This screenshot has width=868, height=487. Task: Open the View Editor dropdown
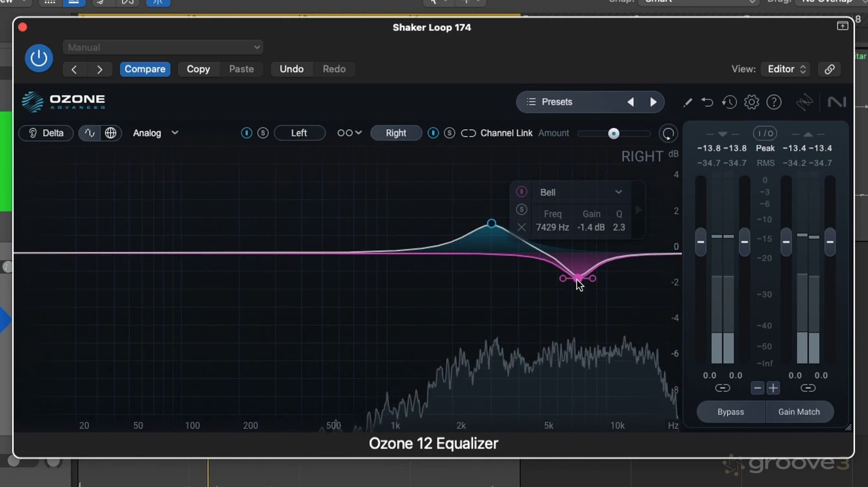(786, 69)
